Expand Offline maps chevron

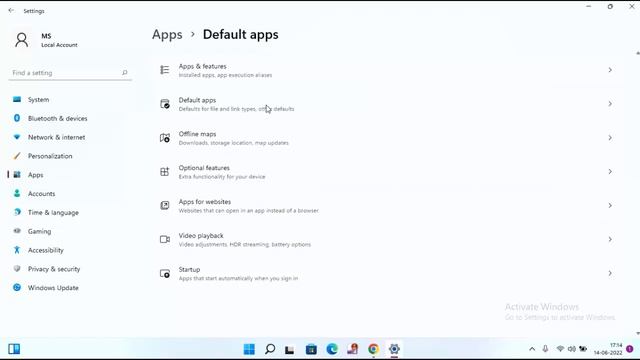pyautogui.click(x=610, y=138)
